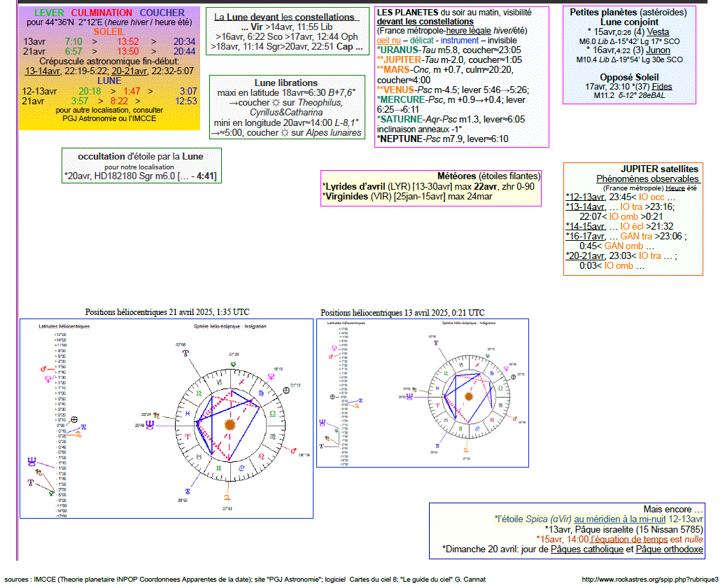Click the 'La Lune devant les constellations' heading

pyautogui.click(x=286, y=17)
